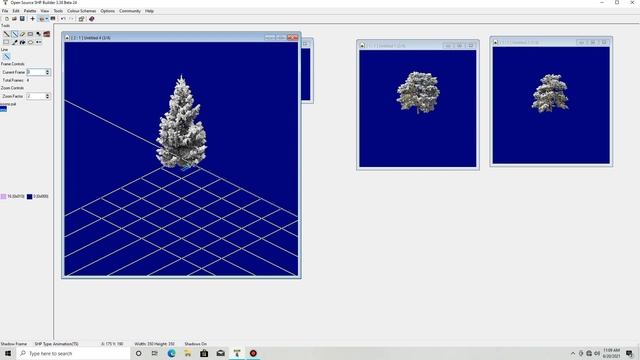Select the rectangle tool in Tools palette
Image resolution: width=640 pixels, height=360 pixels.
(31, 34)
